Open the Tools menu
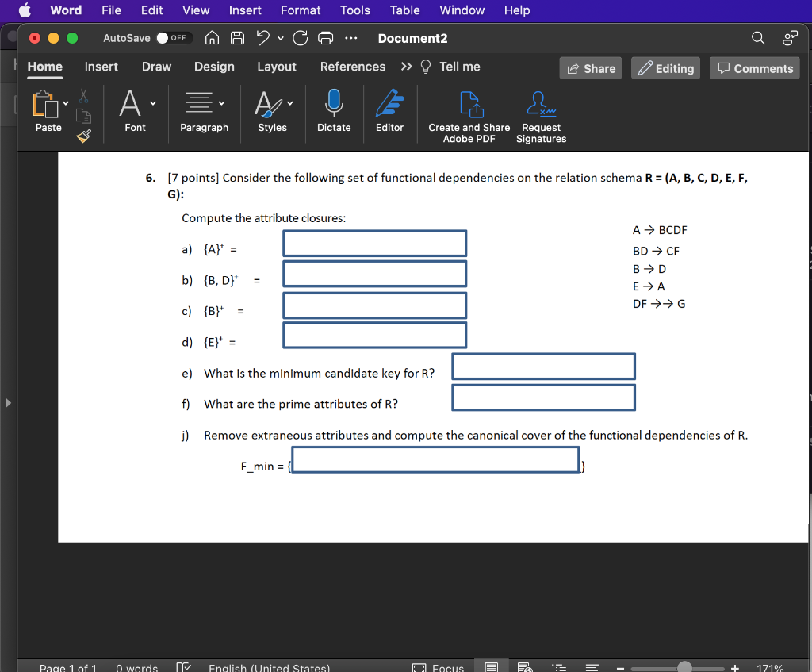Viewport: 812px width, 672px height. click(354, 10)
